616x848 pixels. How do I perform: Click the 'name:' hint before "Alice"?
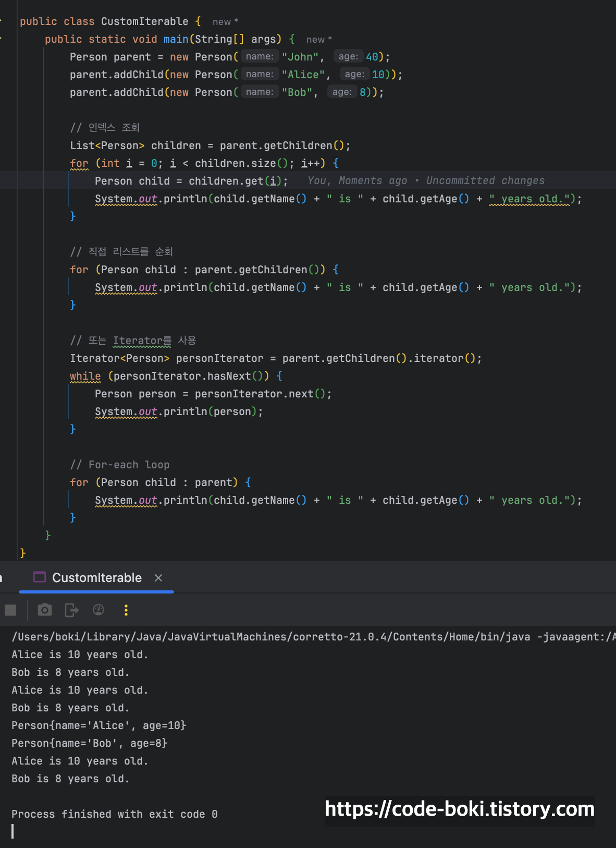[x=260, y=74]
